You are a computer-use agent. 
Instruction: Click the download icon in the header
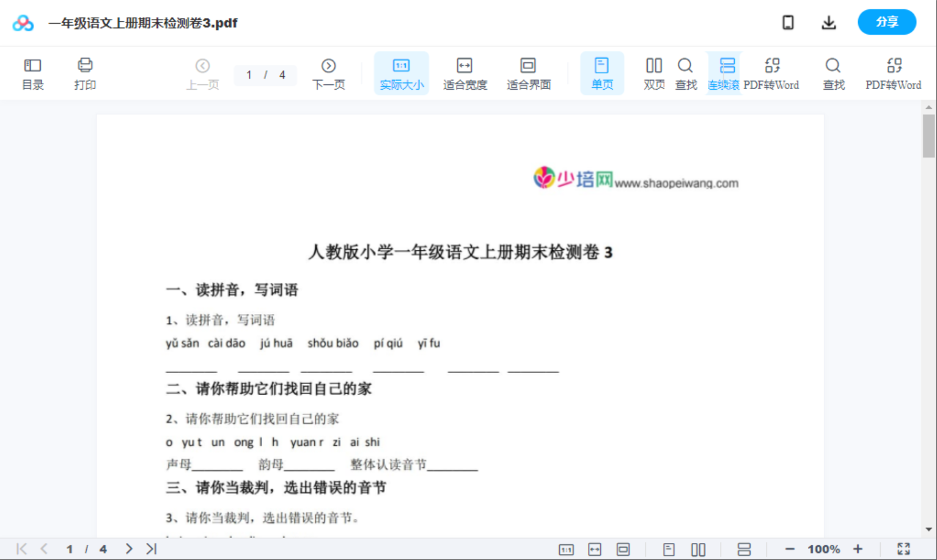point(829,22)
